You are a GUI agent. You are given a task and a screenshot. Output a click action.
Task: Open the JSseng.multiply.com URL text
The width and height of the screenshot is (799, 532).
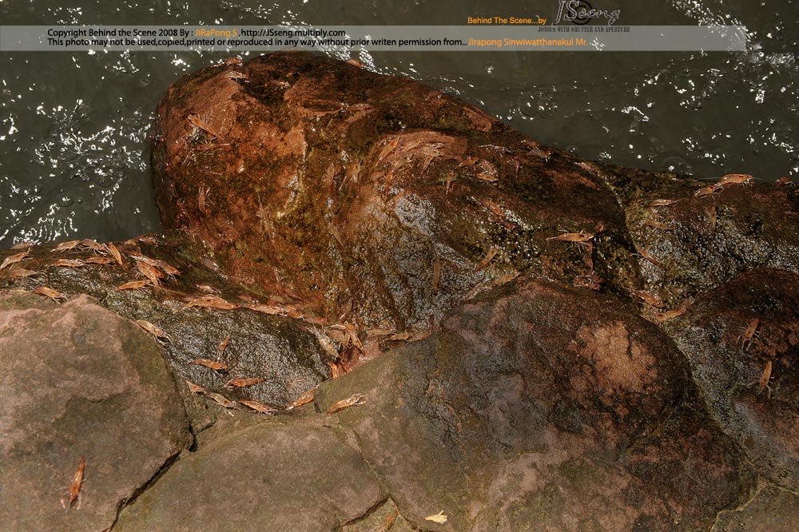[x=293, y=33]
